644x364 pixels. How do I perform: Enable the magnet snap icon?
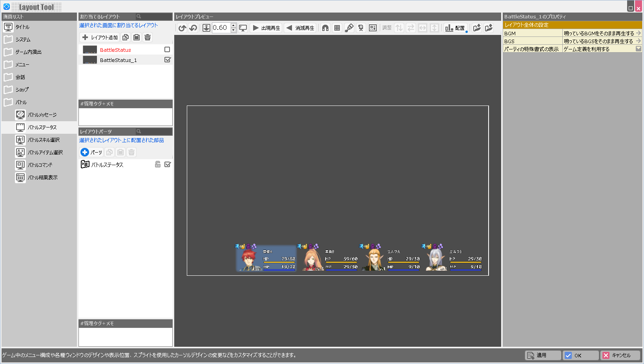click(x=325, y=28)
